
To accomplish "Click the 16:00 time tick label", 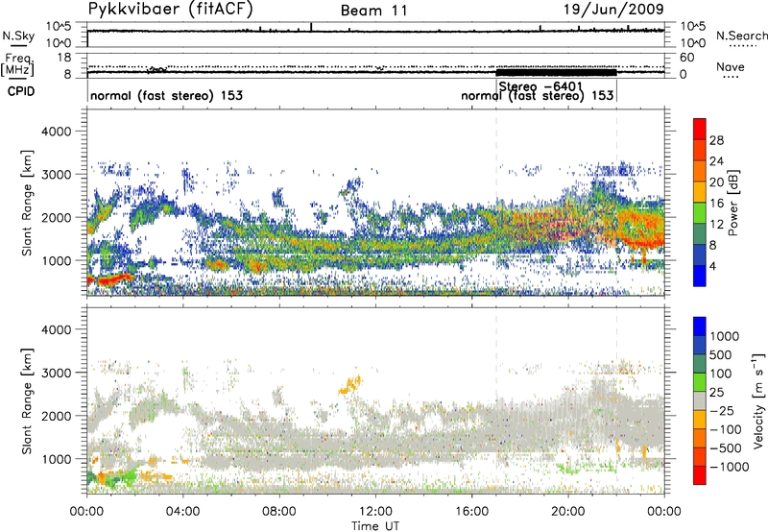I will pyautogui.click(x=471, y=512).
